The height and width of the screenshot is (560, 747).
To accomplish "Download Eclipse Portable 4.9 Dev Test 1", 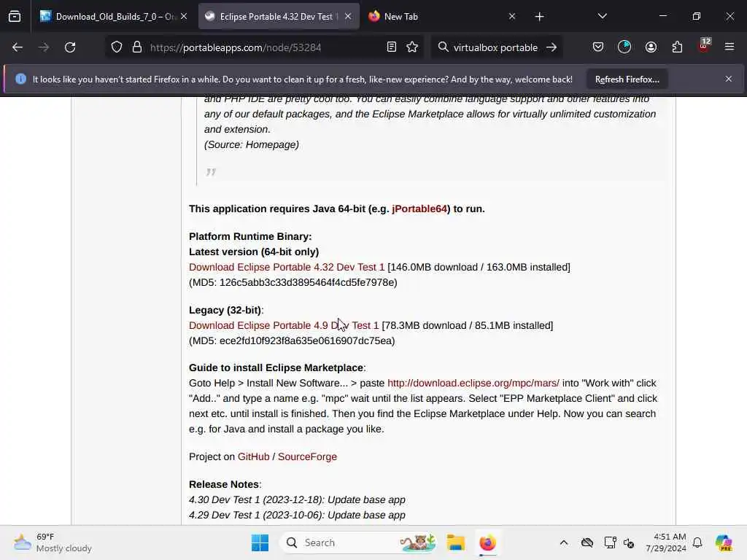I will click(x=284, y=326).
